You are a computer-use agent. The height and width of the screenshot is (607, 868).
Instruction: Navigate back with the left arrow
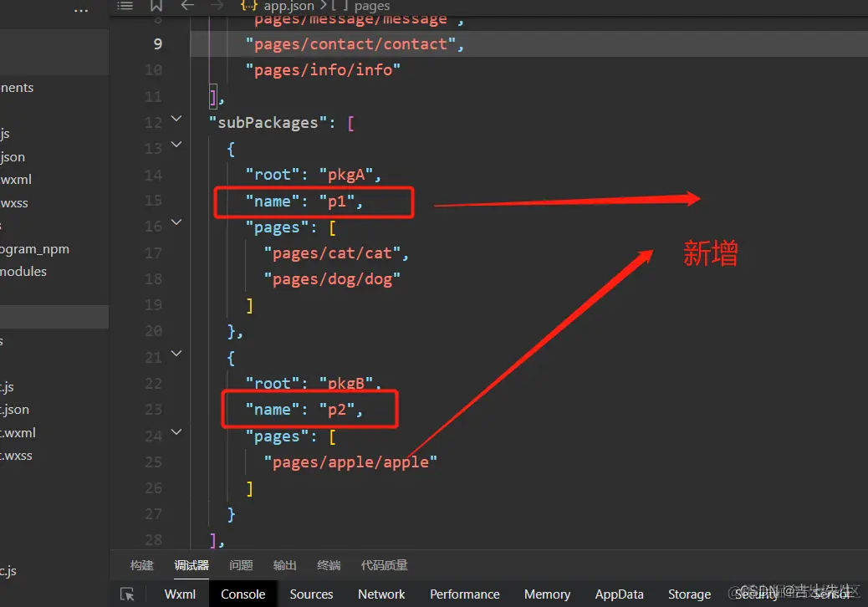click(x=187, y=6)
